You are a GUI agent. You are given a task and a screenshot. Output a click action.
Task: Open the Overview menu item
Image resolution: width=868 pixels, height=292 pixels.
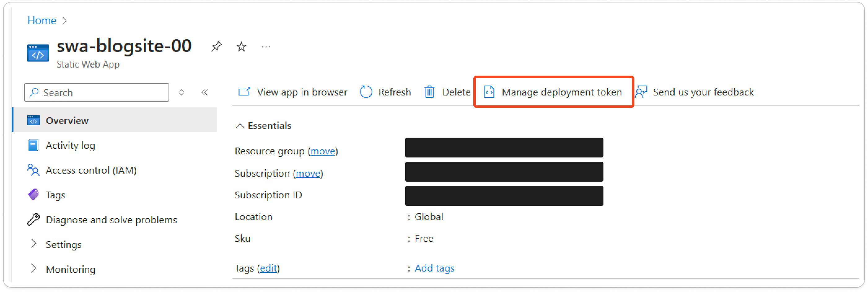pos(115,120)
